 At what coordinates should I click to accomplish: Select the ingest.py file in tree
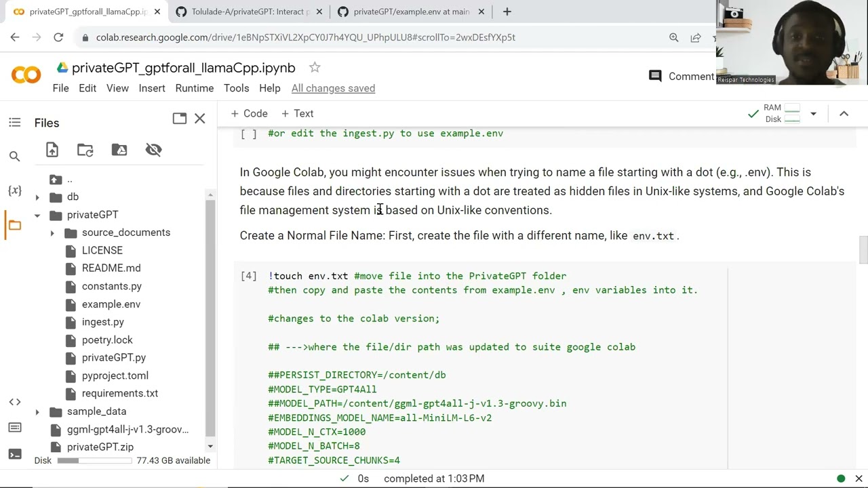[x=102, y=322]
